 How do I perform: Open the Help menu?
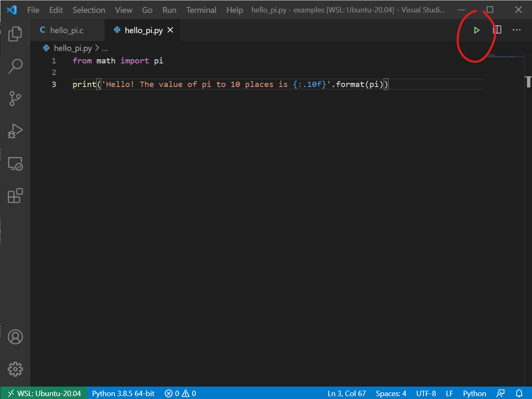pos(235,10)
